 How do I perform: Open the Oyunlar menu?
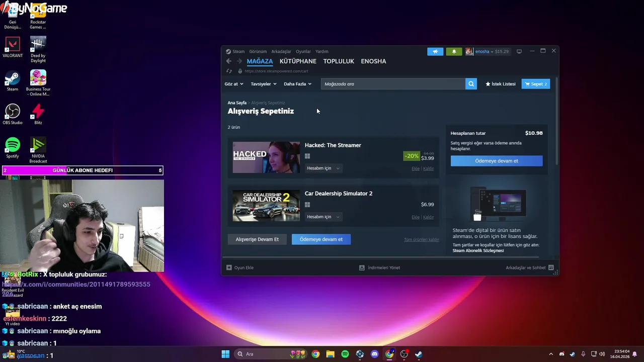pos(303,51)
